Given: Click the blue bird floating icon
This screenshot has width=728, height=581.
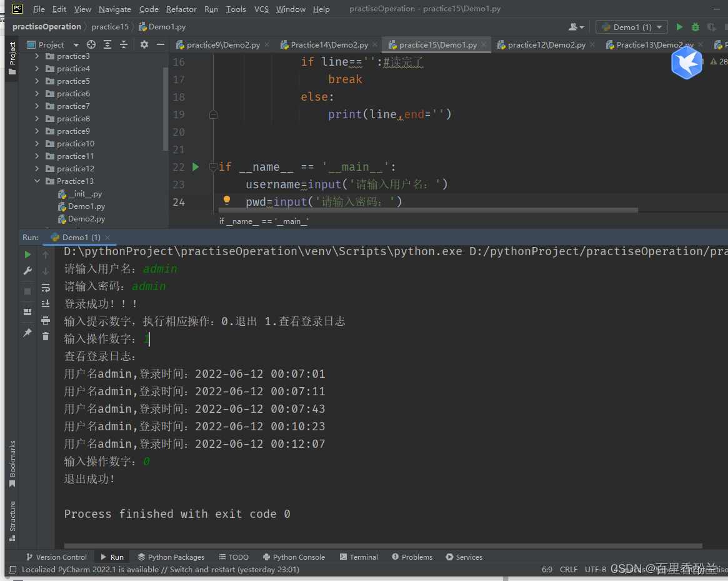Looking at the screenshot, I should (686, 63).
